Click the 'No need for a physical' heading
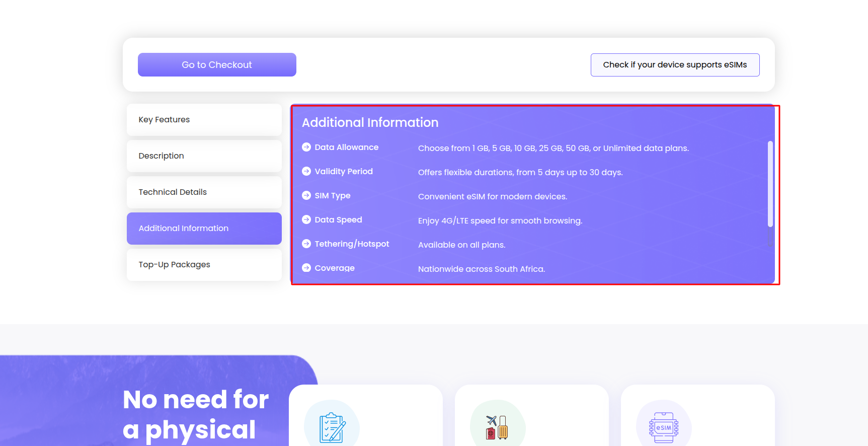 [196, 414]
